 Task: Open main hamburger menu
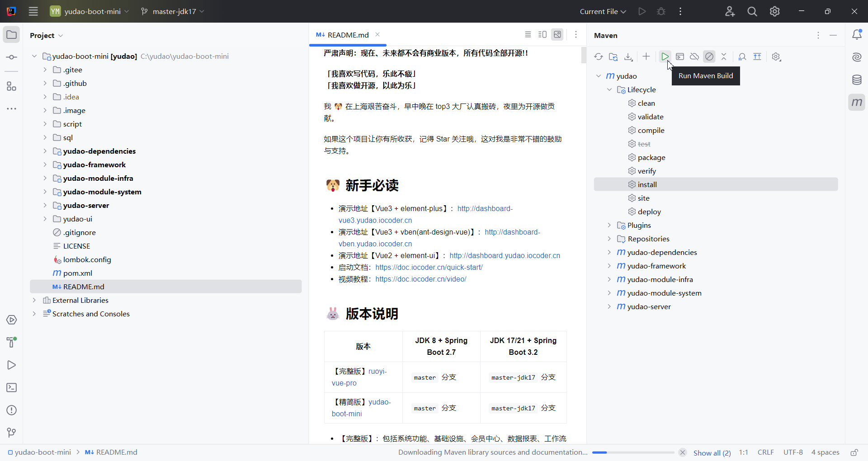click(x=33, y=11)
